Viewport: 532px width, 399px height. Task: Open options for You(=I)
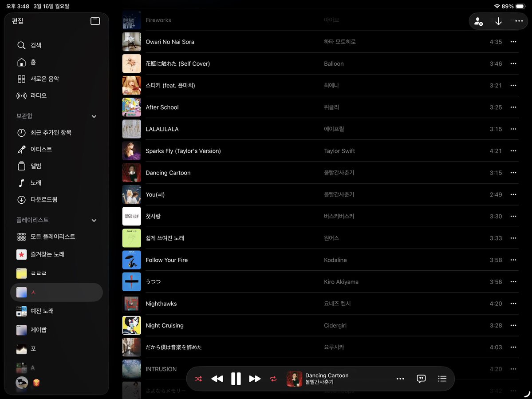click(513, 194)
